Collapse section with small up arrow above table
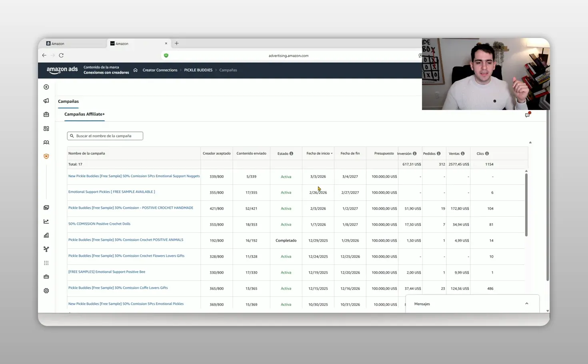Image resolution: width=588 pixels, height=364 pixels. (530, 142)
